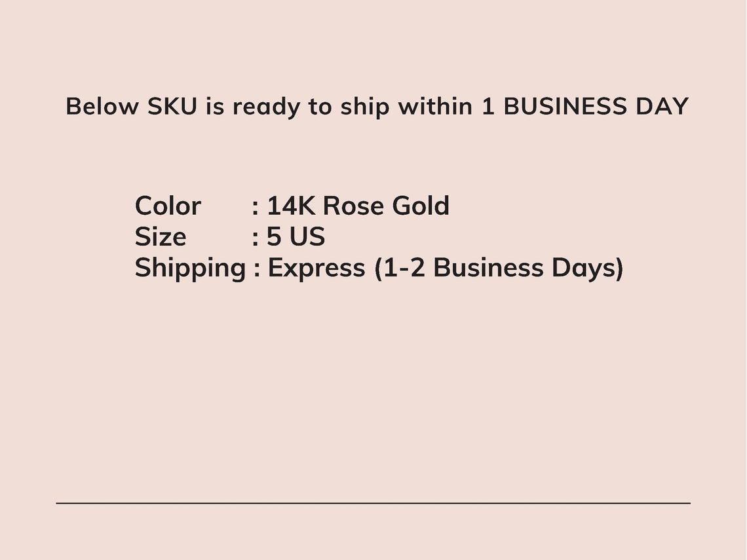This screenshot has height=560, width=747.
Task: Click the "Color" label
Action: (x=168, y=206)
